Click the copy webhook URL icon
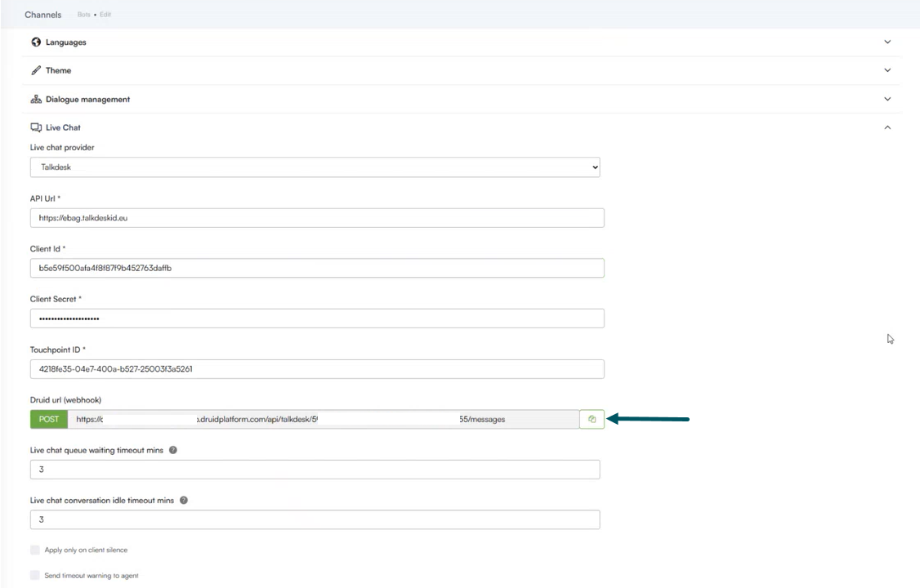920x588 pixels. point(592,420)
